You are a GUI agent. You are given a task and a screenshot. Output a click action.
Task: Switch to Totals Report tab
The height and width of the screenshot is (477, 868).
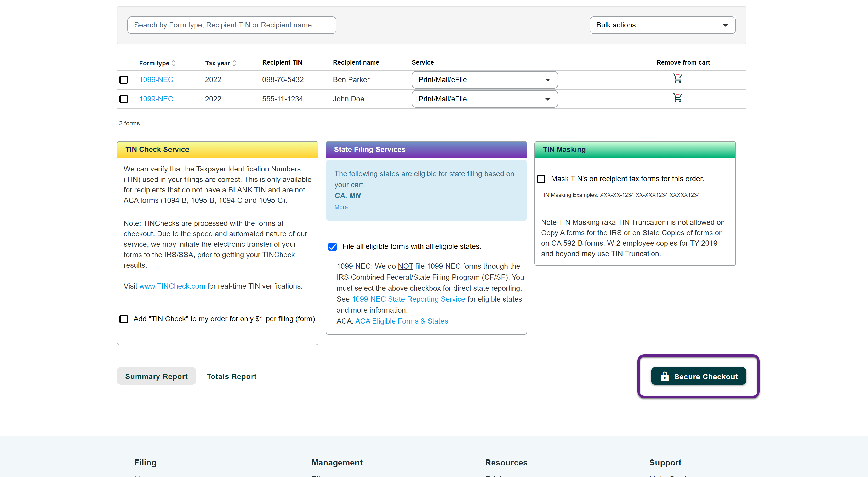(x=231, y=376)
